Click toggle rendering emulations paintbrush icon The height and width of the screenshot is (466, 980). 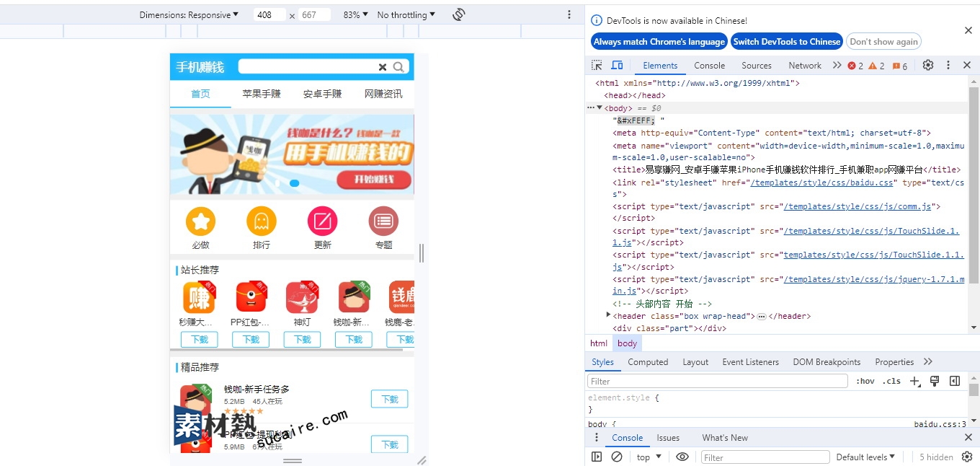pyautogui.click(x=935, y=381)
